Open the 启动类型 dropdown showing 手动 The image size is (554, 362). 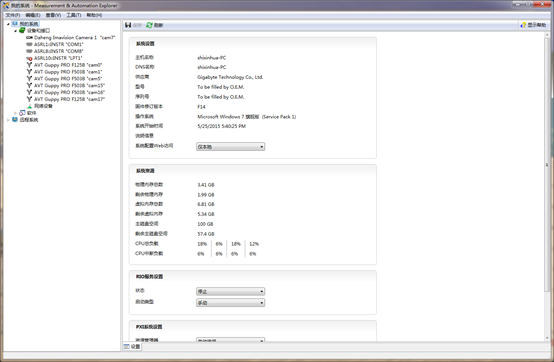[230, 303]
